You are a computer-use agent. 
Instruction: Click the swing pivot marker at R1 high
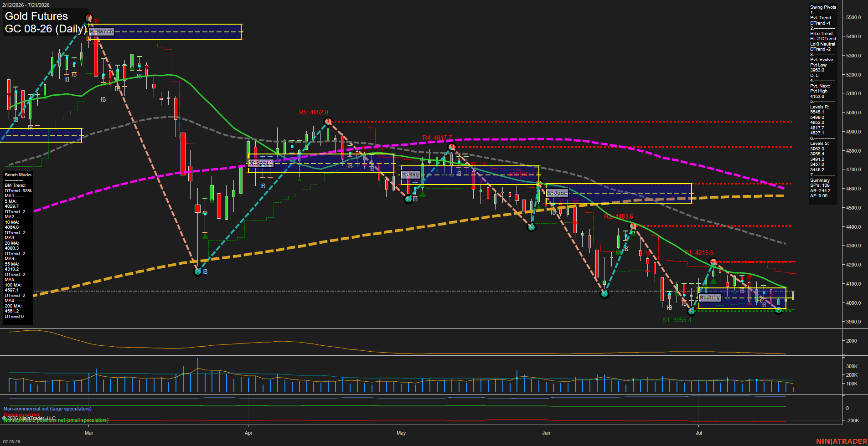pyautogui.click(x=713, y=262)
